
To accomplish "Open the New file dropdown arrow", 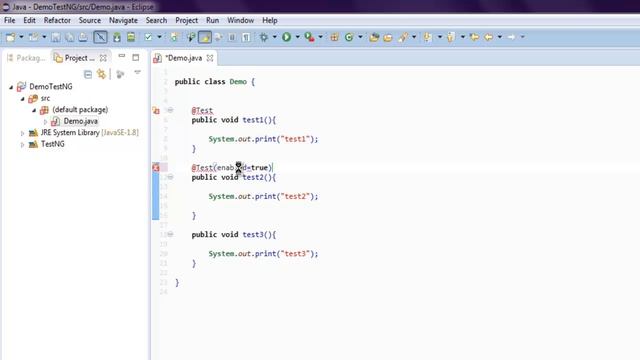I will 21,37.
